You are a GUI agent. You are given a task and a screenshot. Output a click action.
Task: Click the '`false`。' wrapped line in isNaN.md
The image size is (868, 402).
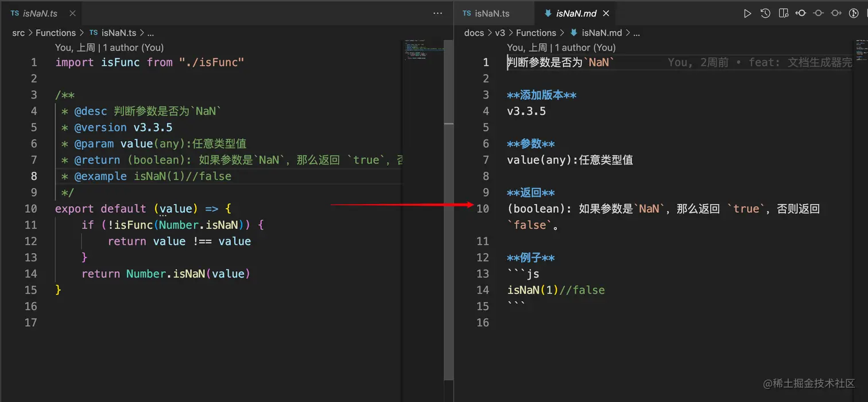[x=533, y=225]
